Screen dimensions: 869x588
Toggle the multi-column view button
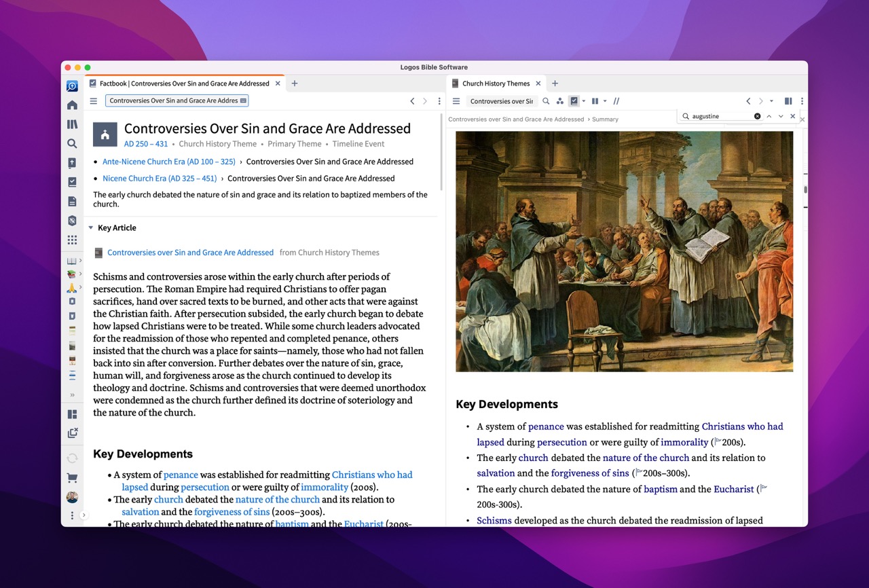(x=595, y=101)
